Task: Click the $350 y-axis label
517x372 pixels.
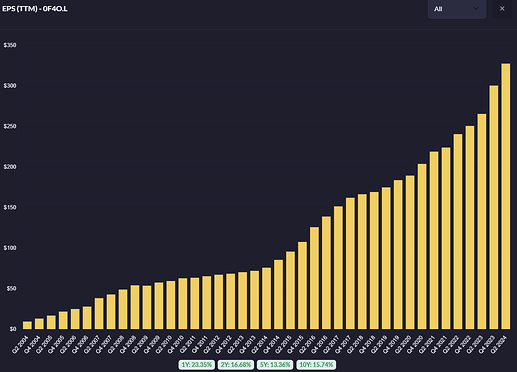Action: (x=10, y=45)
